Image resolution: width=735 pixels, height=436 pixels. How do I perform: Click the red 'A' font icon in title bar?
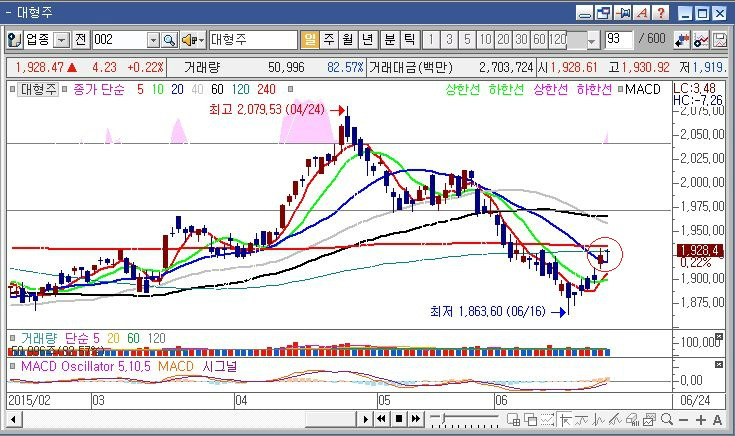click(x=642, y=13)
